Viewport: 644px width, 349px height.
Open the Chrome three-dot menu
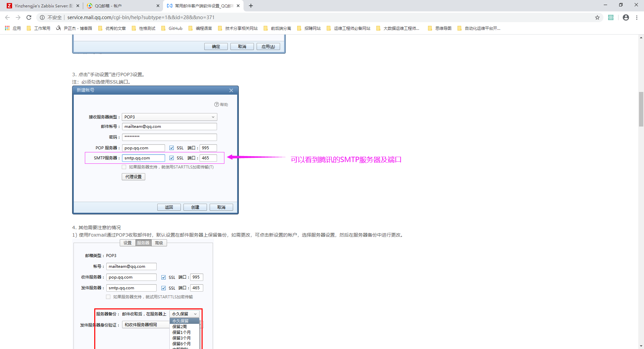[x=637, y=17]
